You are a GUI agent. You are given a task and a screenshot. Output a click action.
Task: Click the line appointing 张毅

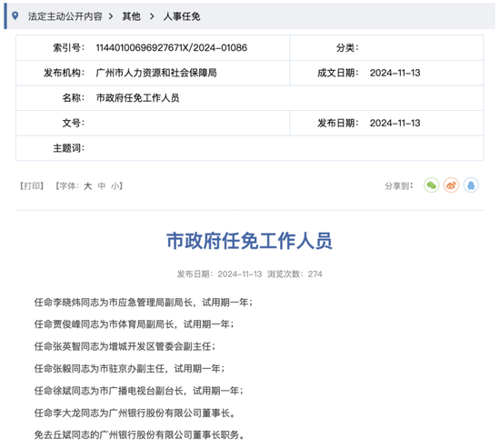pyautogui.click(x=129, y=369)
